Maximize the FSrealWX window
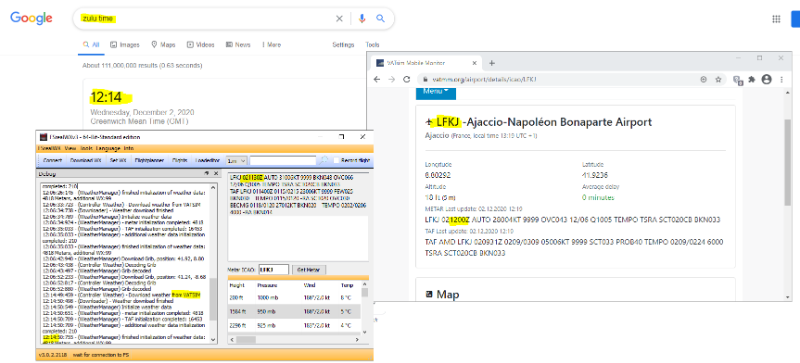 tap(342, 137)
